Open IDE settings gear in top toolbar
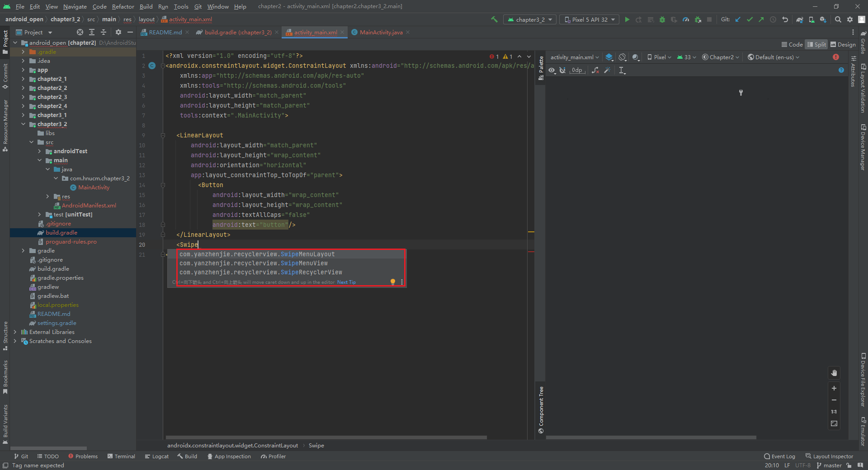The height and width of the screenshot is (470, 868). (850, 19)
